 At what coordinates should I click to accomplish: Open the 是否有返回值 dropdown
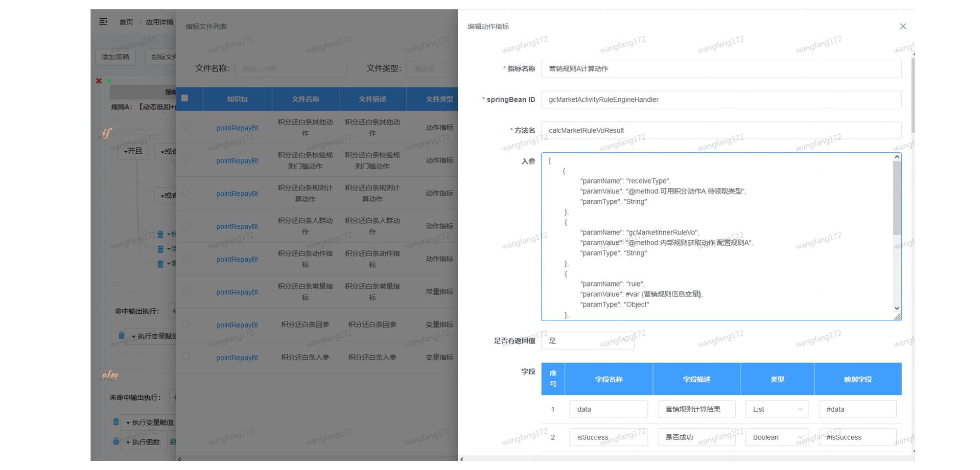[587, 341]
